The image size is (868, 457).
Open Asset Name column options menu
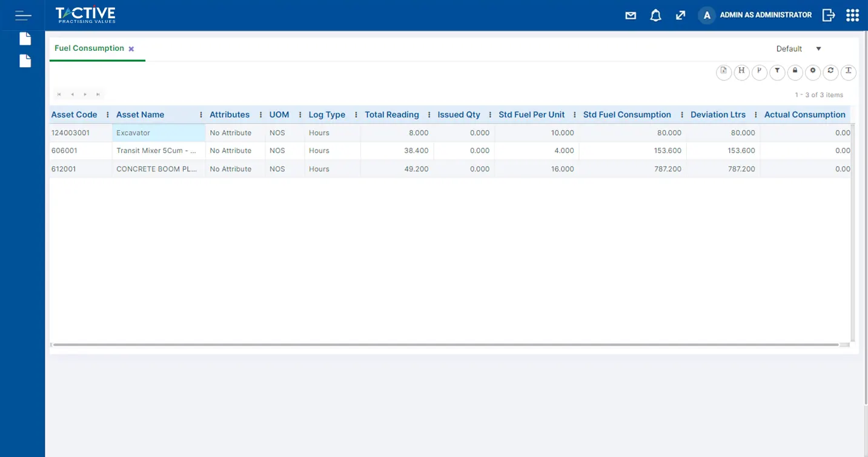point(201,115)
